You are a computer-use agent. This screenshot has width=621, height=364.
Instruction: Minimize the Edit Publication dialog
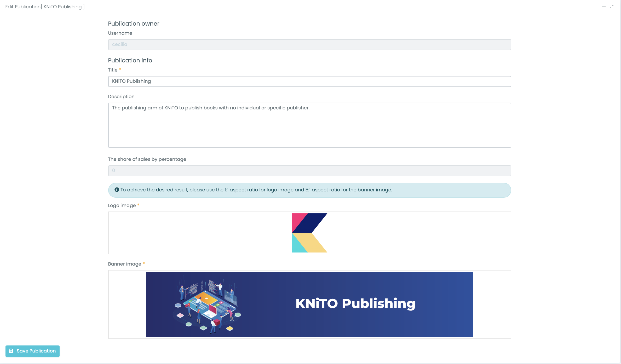pyautogui.click(x=604, y=7)
